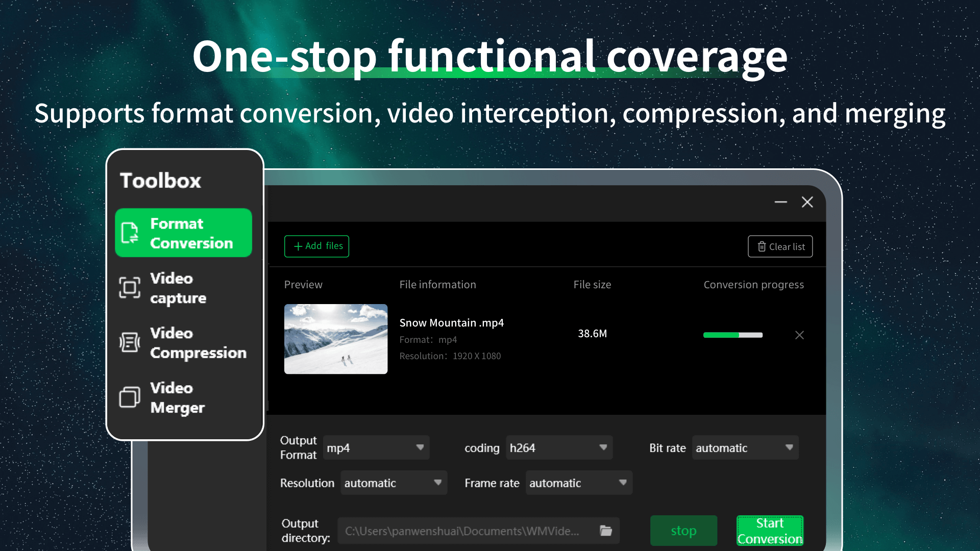Remove Snow Mountain file with X icon
980x551 pixels.
[x=799, y=335]
